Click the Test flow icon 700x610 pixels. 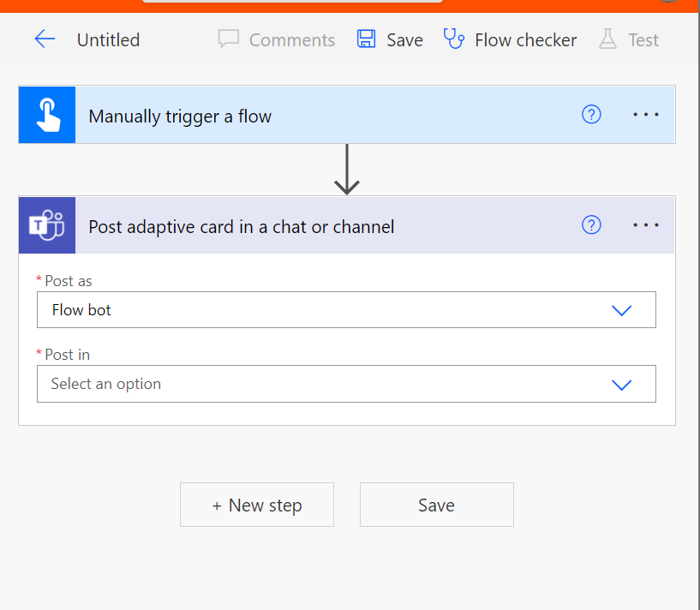pos(608,39)
